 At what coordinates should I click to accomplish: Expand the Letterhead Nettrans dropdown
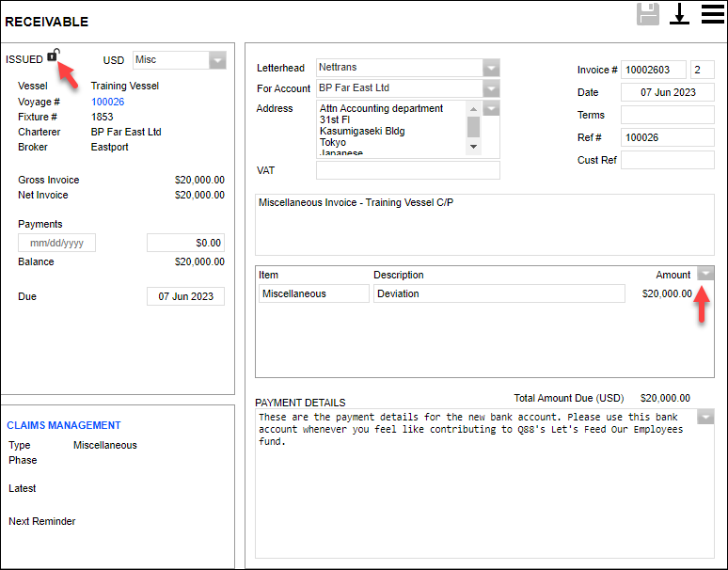click(x=491, y=68)
